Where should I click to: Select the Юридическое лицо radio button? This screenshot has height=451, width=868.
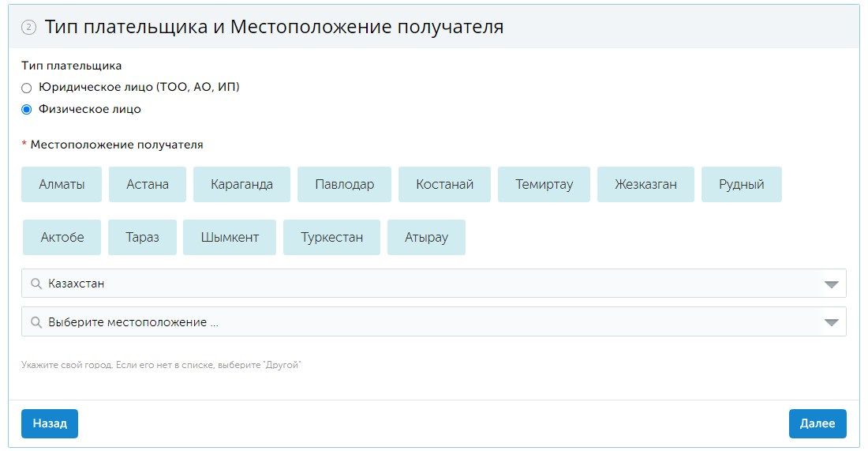27,88
